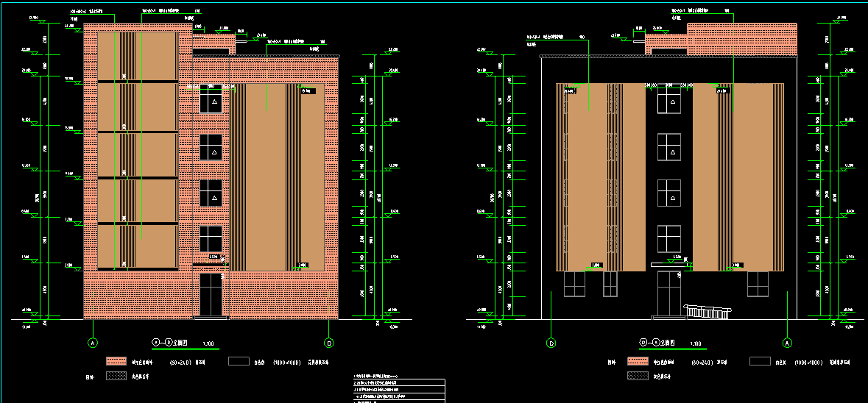The height and width of the screenshot is (403, 868).
Task: Select bottom window in right elevation black center strip
Action: coord(668,239)
